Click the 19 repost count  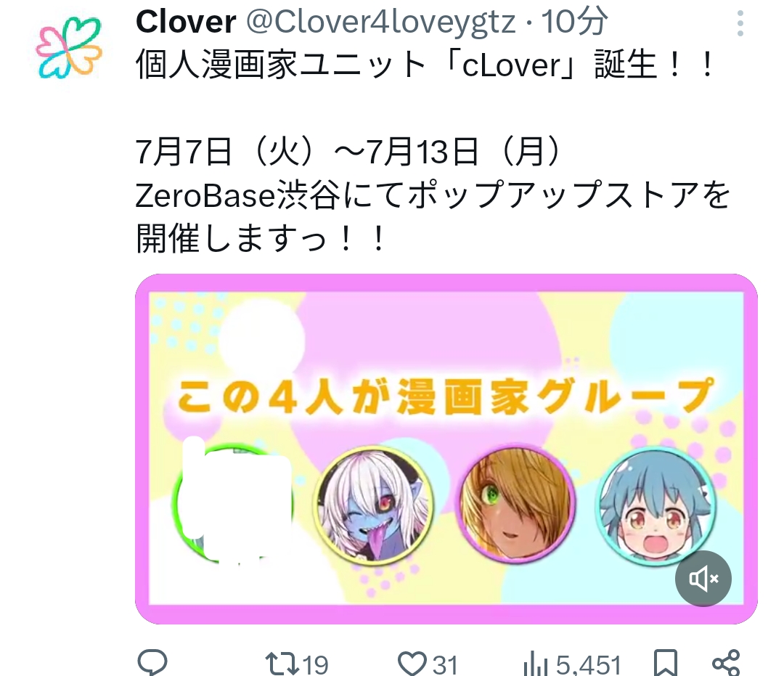click(x=315, y=665)
